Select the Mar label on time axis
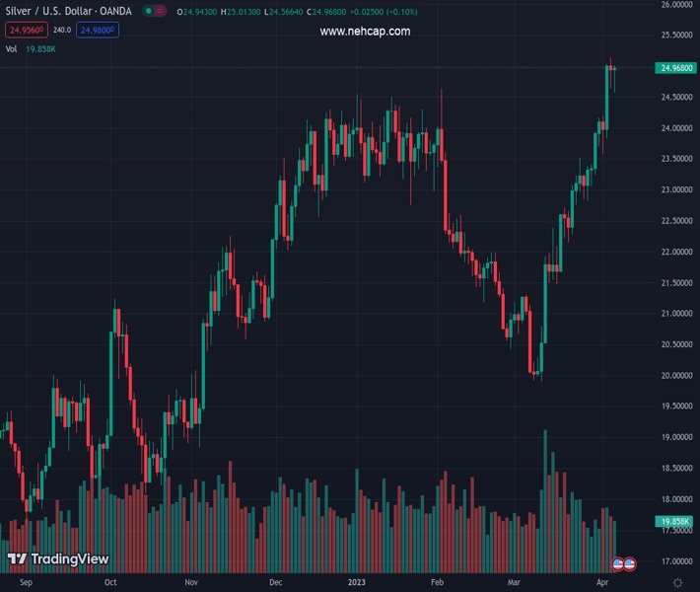700x592 pixels. point(514,583)
